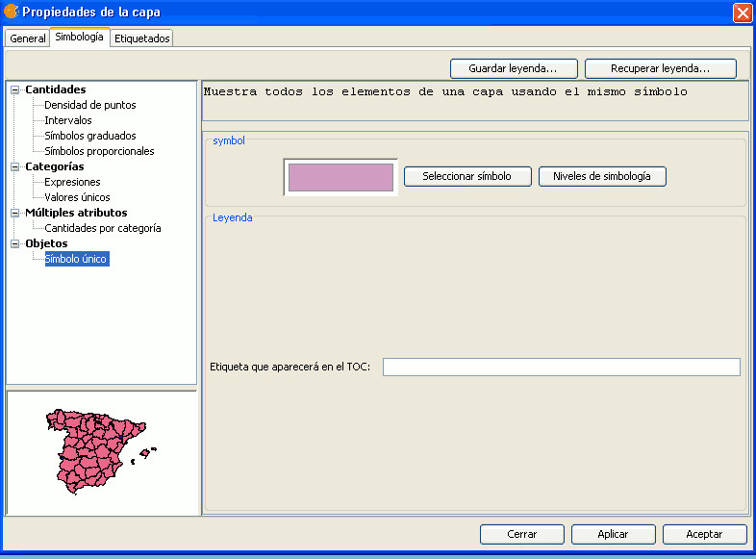Select Intervalos legend type
756x559 pixels.
coord(68,120)
